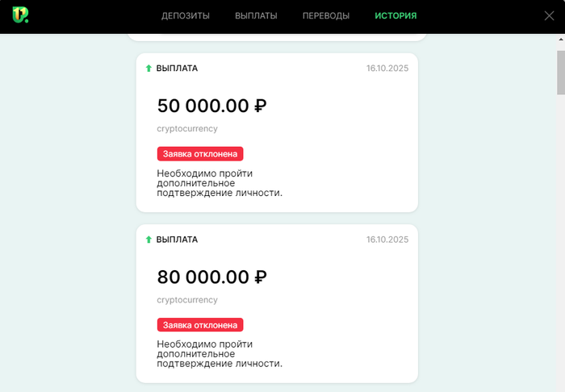The width and height of the screenshot is (565, 392).
Task: Click 'Заявка отклонена' badge on 50 000 payout
Action: point(200,153)
